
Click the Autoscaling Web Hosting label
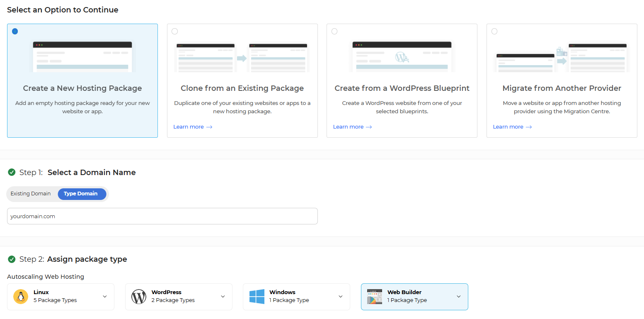point(46,277)
